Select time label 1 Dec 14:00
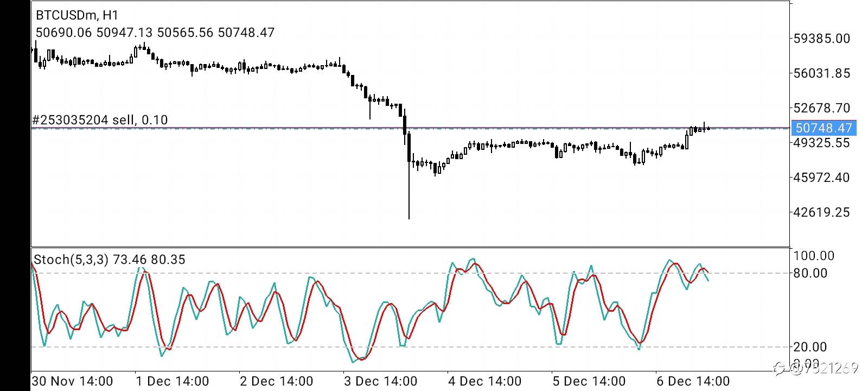The height and width of the screenshot is (391, 868). (172, 381)
